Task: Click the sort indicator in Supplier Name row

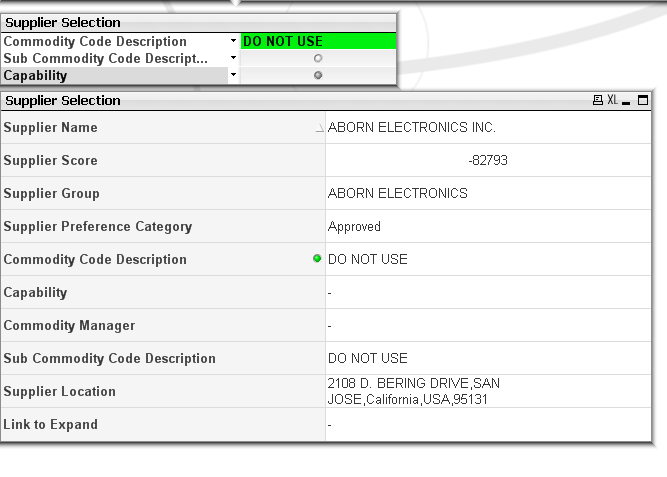Action: [x=319, y=128]
